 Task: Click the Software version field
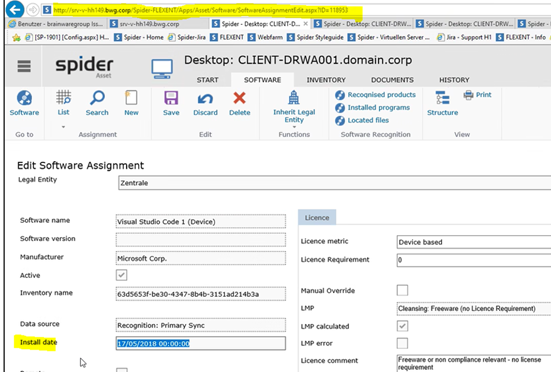point(201,240)
